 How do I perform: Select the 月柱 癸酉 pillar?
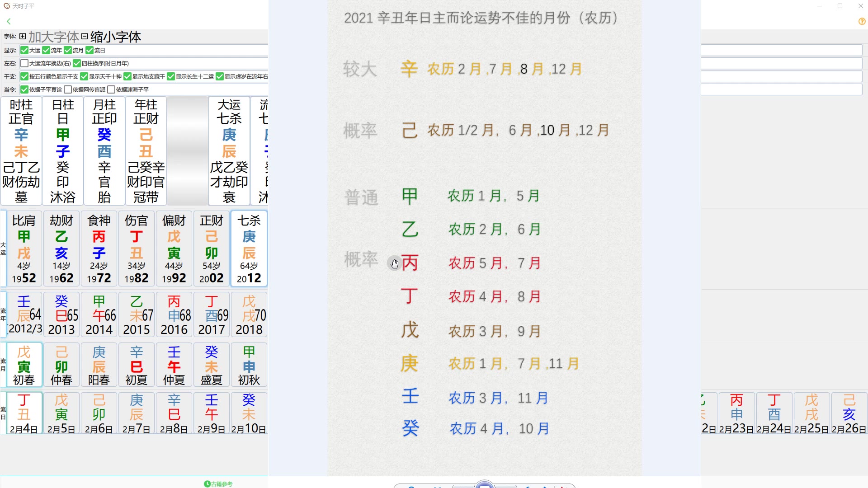pyautogui.click(x=104, y=151)
